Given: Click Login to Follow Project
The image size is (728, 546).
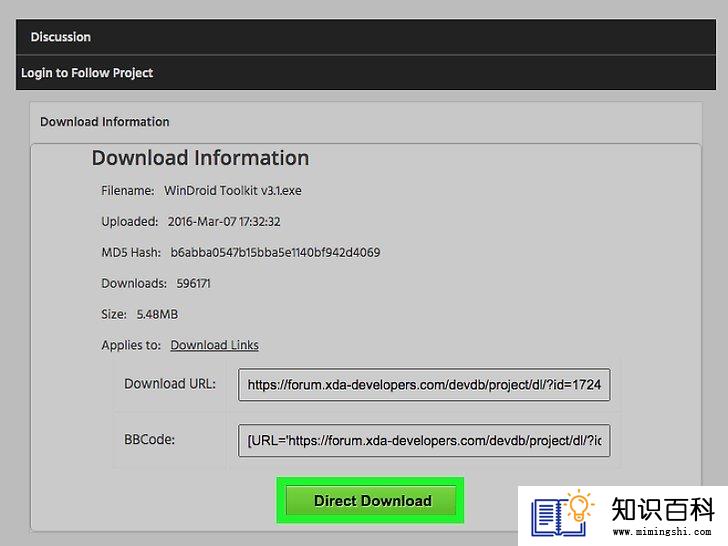Looking at the screenshot, I should click(x=87, y=73).
